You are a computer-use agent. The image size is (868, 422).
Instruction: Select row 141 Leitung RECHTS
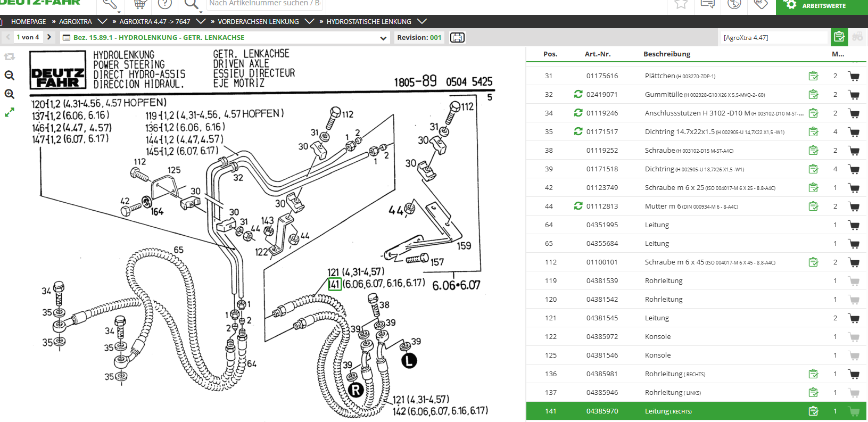[x=696, y=411]
